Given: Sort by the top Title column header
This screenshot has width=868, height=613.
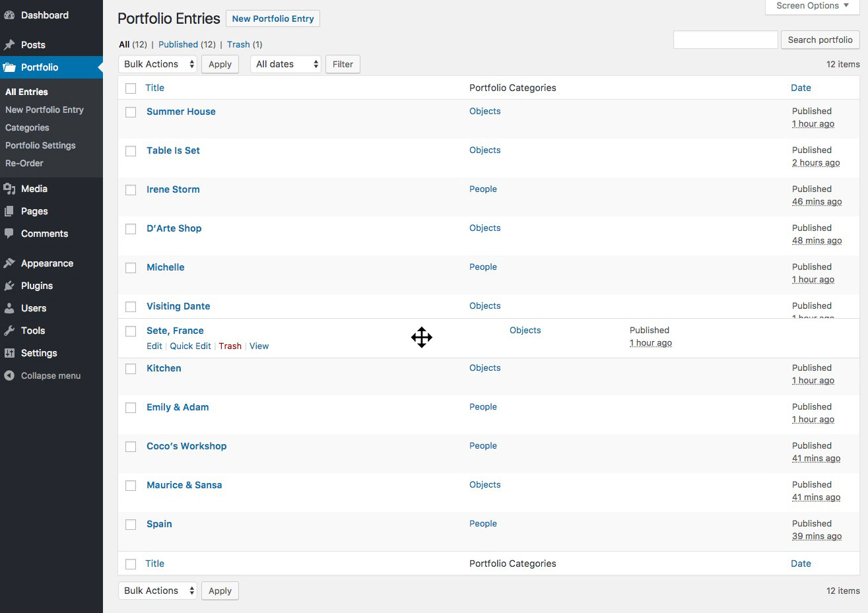Looking at the screenshot, I should coord(154,88).
